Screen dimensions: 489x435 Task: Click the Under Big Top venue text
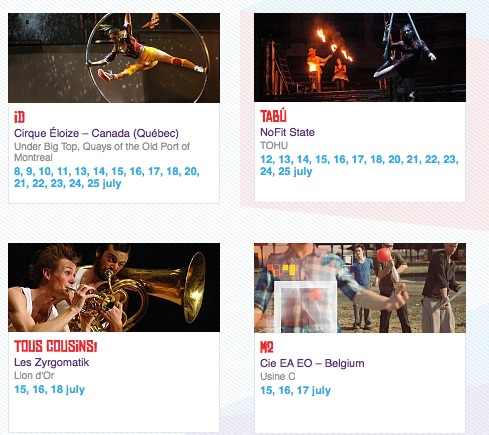[102, 152]
